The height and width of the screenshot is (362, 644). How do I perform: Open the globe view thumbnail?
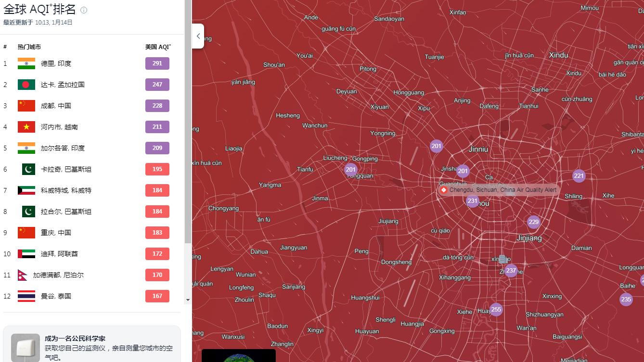239,356
